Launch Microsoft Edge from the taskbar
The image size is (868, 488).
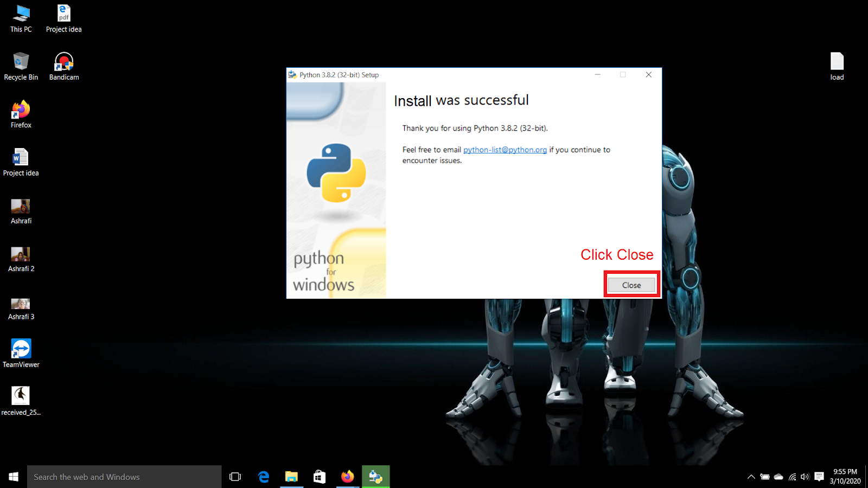pos(264,477)
